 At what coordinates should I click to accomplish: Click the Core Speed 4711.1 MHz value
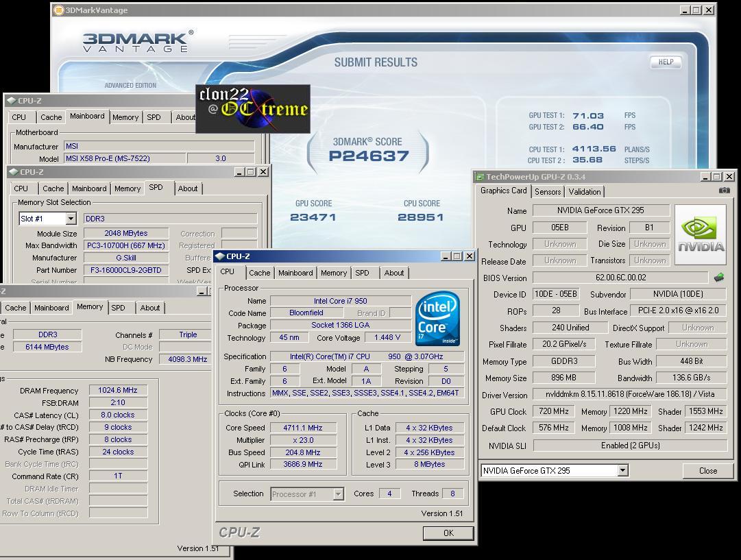pos(303,428)
